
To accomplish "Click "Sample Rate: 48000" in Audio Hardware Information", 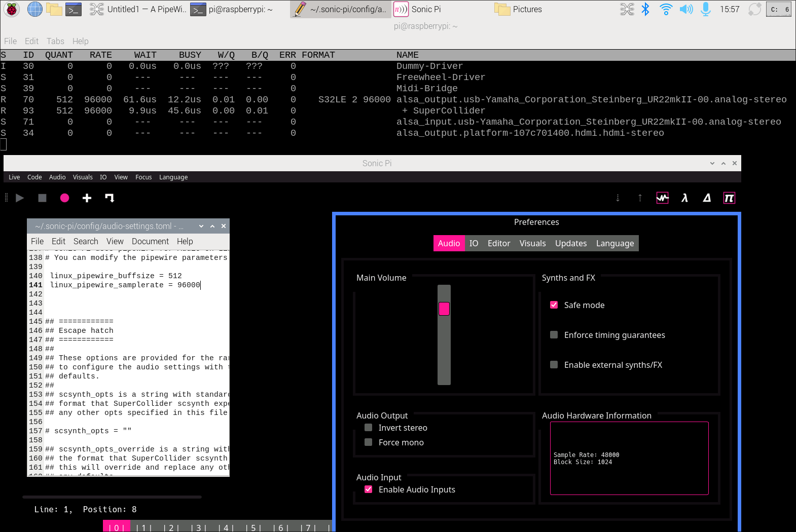I will tap(586, 455).
